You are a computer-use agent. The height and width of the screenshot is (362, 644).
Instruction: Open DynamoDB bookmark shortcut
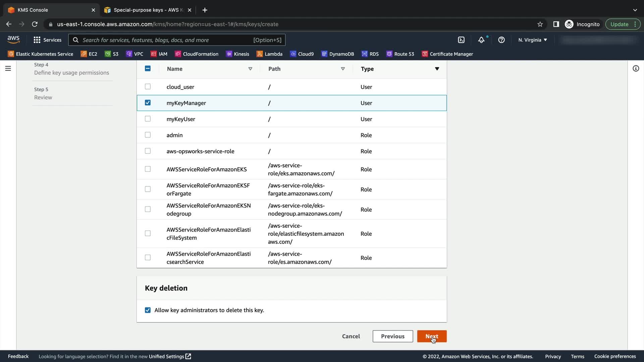pos(337,54)
